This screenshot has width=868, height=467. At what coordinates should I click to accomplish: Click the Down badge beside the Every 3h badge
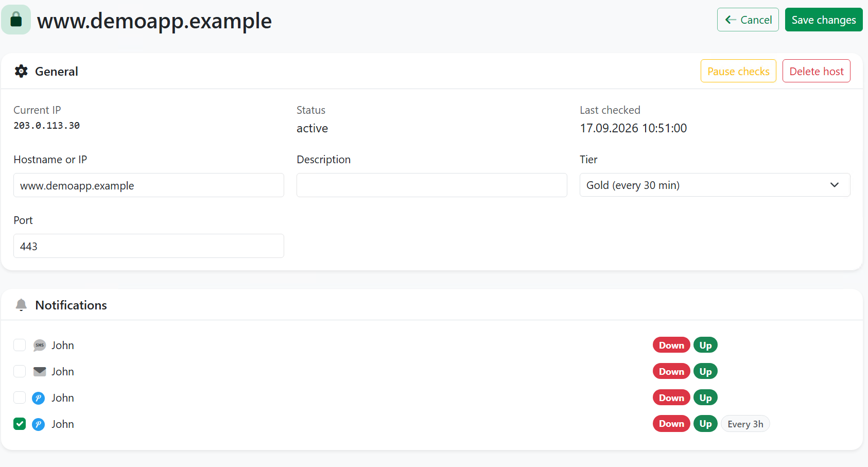point(671,424)
